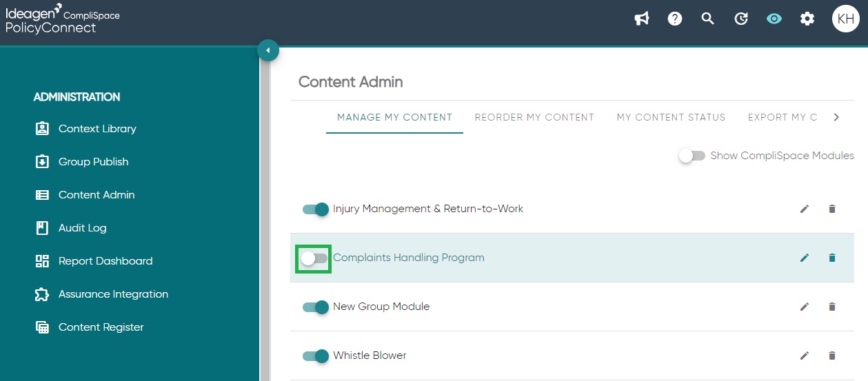This screenshot has width=868, height=381.
Task: Edit Complaints Handling Program pencil icon
Action: coord(805,258)
